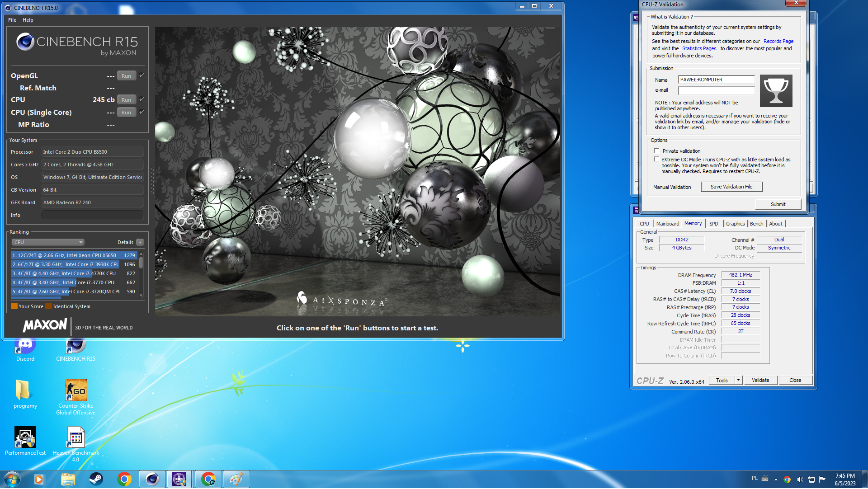Enable Private validation checkbox
The image size is (868, 489).
[656, 151]
